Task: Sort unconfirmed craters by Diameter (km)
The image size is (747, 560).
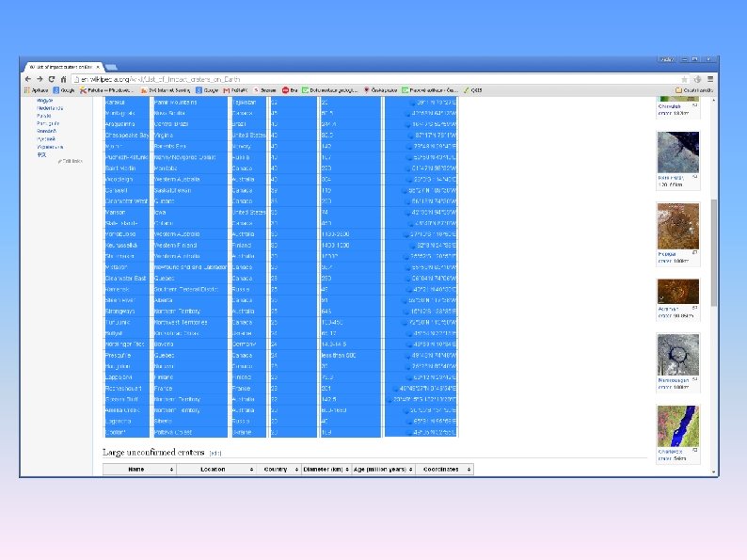Action: tap(326, 470)
